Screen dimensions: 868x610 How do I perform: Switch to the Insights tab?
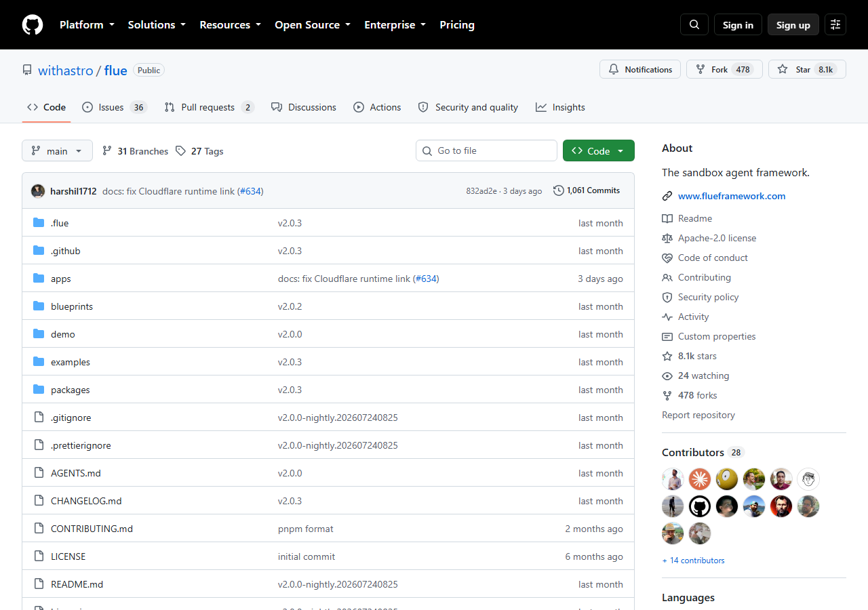(x=560, y=107)
